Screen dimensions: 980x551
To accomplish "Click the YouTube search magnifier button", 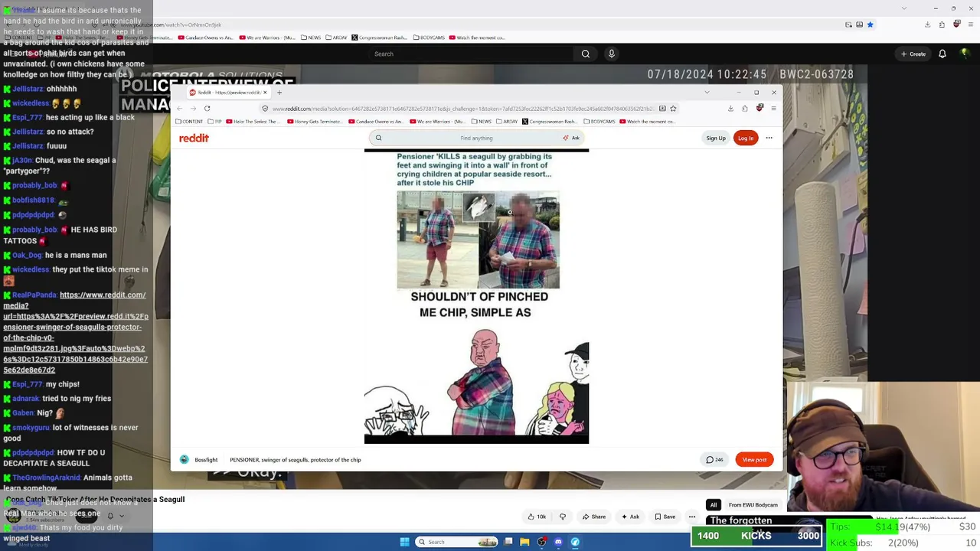I will [x=586, y=54].
